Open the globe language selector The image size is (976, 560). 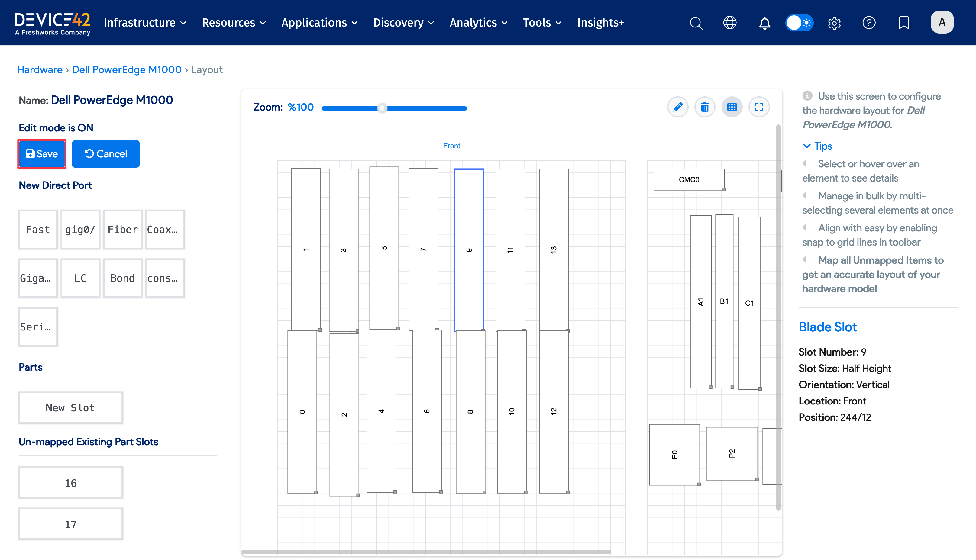[730, 23]
